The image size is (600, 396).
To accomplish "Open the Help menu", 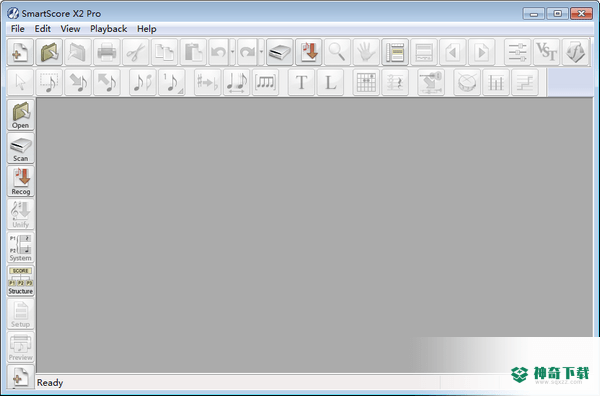I will pos(147,29).
